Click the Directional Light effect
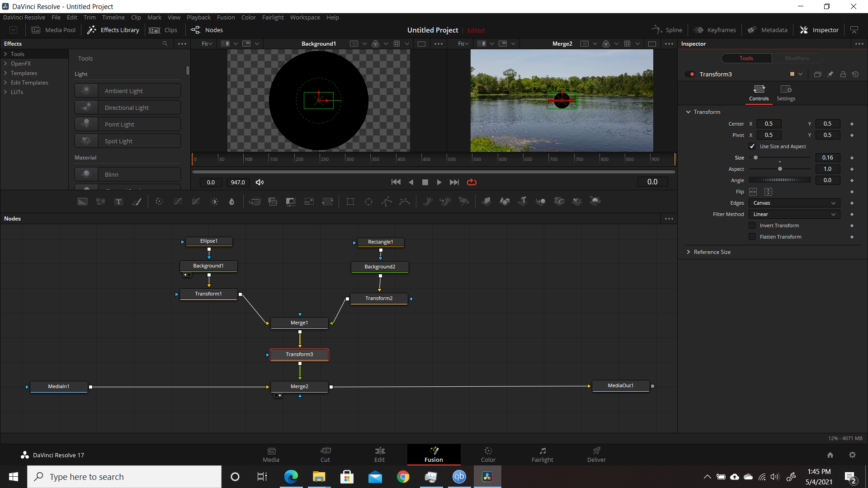Viewport: 868px width, 488px height. 127,108
